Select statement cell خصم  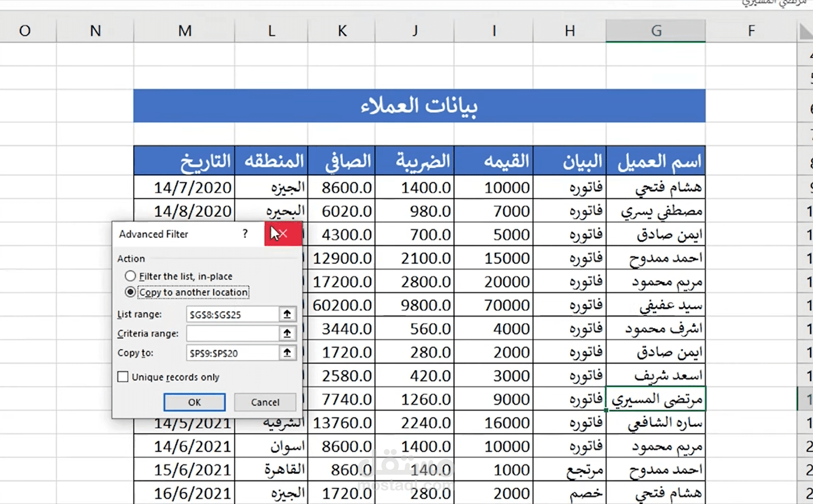570,493
